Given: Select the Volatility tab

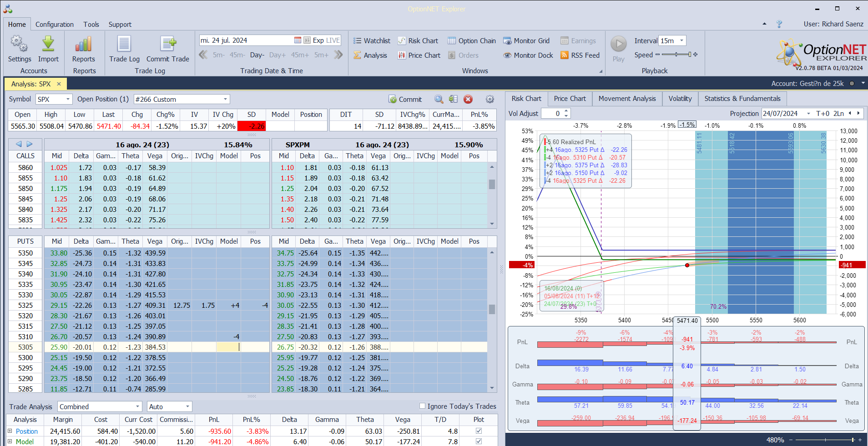Looking at the screenshot, I should (680, 99).
